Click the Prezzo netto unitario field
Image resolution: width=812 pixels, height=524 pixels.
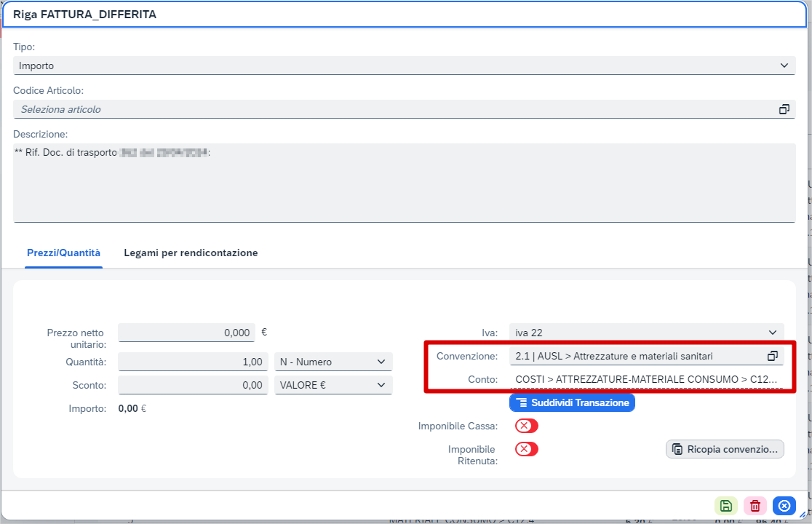pos(186,333)
